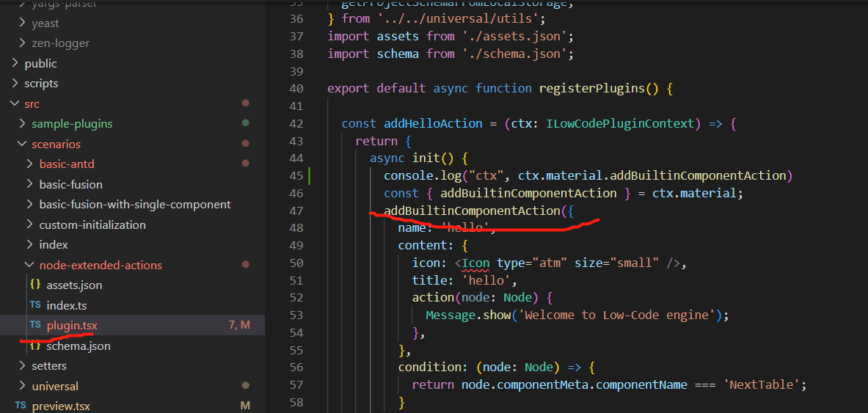Click the modified dot beside basic-antd folder

click(245, 164)
